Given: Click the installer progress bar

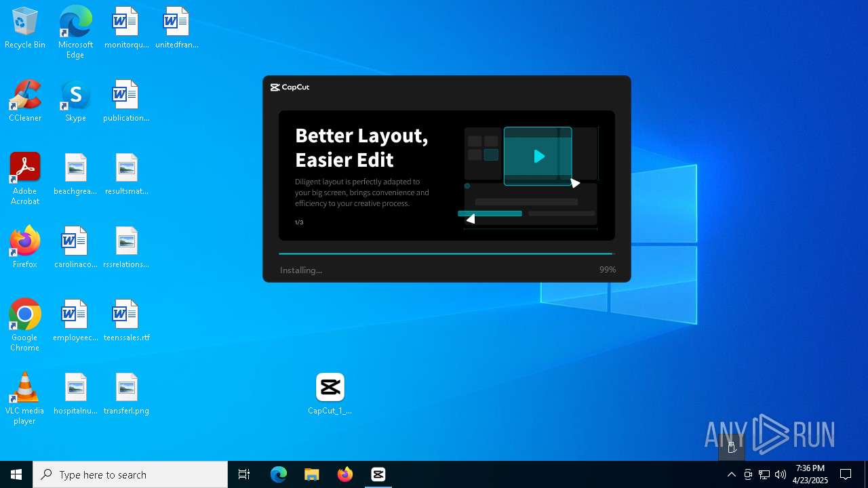Looking at the screenshot, I should [x=447, y=253].
